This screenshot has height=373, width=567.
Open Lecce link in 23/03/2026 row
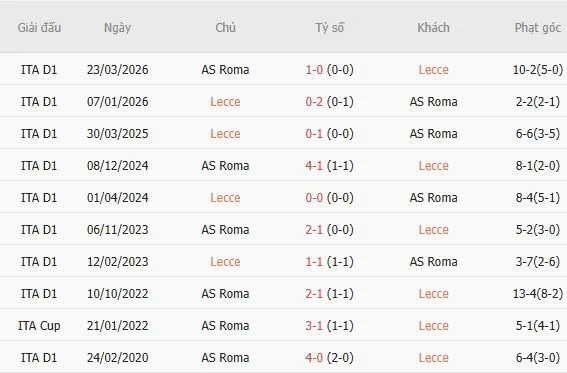pyautogui.click(x=433, y=70)
